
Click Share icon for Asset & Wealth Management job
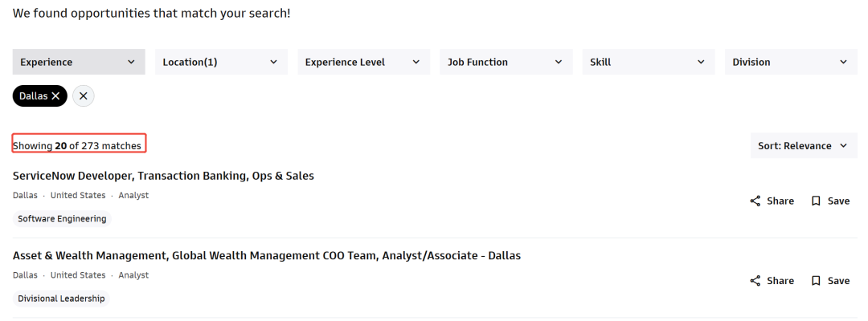[x=755, y=281]
